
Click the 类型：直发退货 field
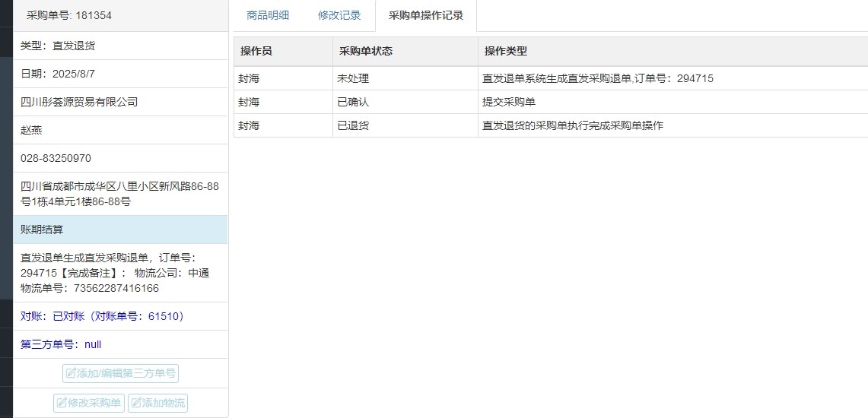(x=58, y=46)
